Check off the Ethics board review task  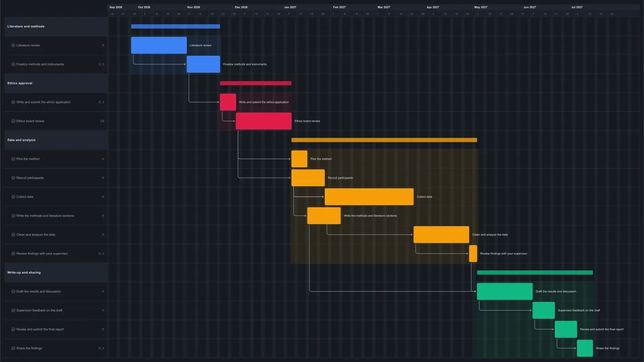[13, 121]
